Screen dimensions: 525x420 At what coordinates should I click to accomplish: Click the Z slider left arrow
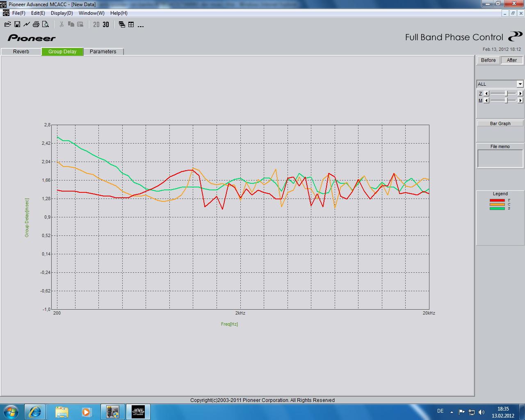(487, 94)
